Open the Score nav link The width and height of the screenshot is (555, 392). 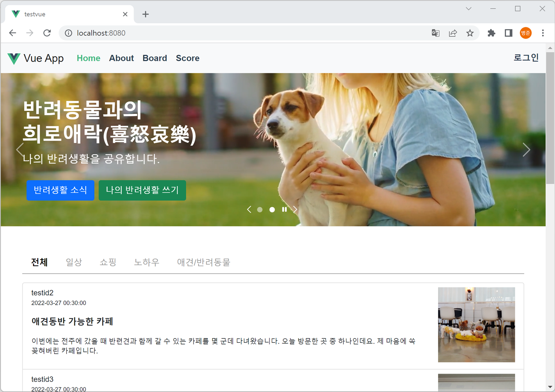point(188,58)
